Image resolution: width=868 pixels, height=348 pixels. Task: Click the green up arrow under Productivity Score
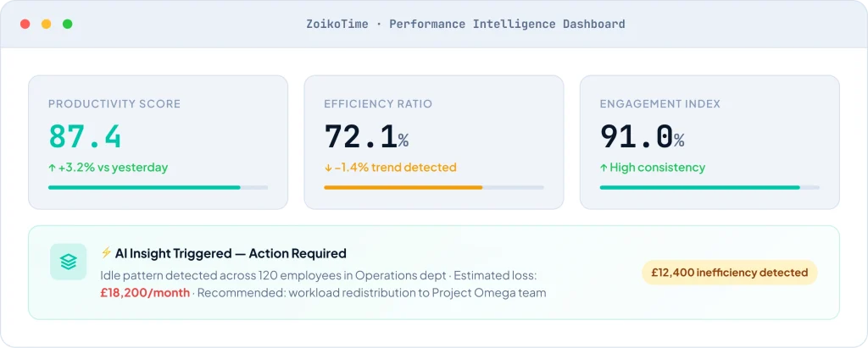(52, 168)
